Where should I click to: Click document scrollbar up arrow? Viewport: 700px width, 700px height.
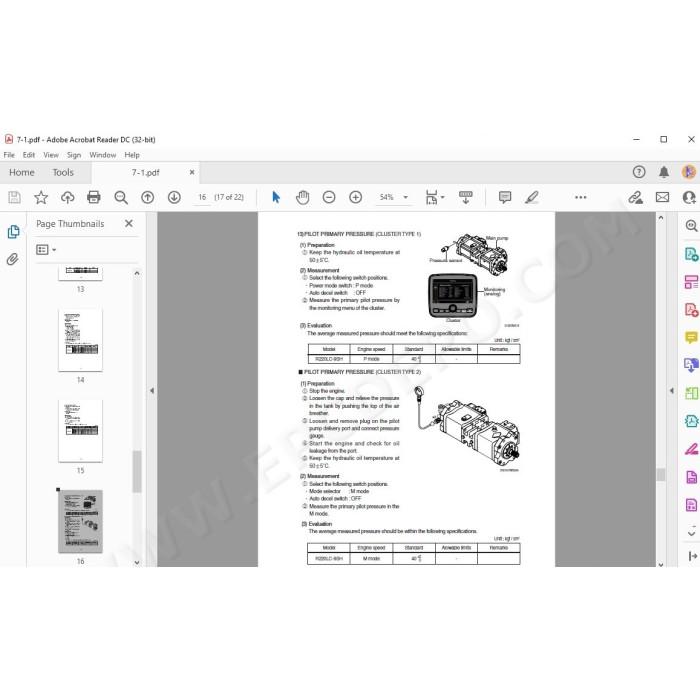tap(661, 217)
